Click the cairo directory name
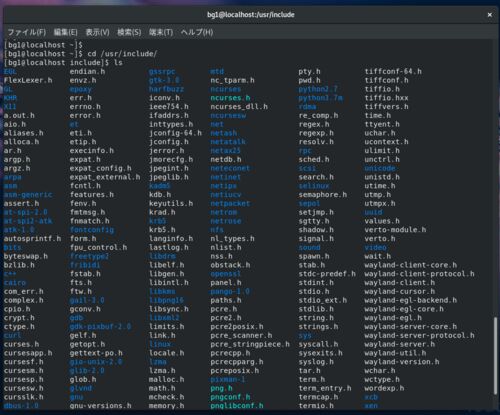This screenshot has height=415, width=500. coord(15,283)
